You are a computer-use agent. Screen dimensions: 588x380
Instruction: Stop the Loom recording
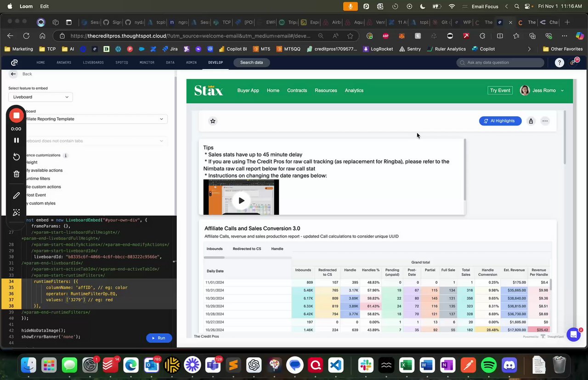pos(16,115)
